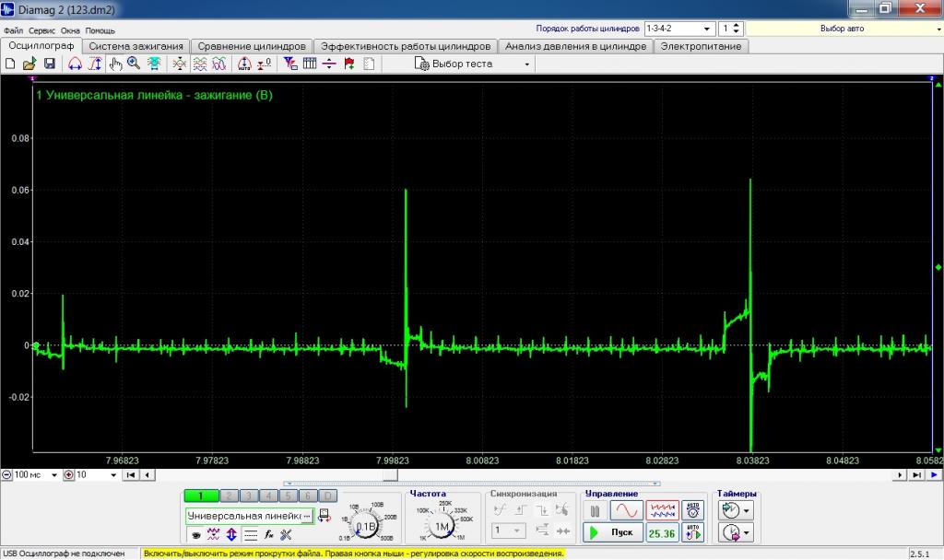Click the red flag marker icon
The image size is (944, 560).
coord(349,64)
